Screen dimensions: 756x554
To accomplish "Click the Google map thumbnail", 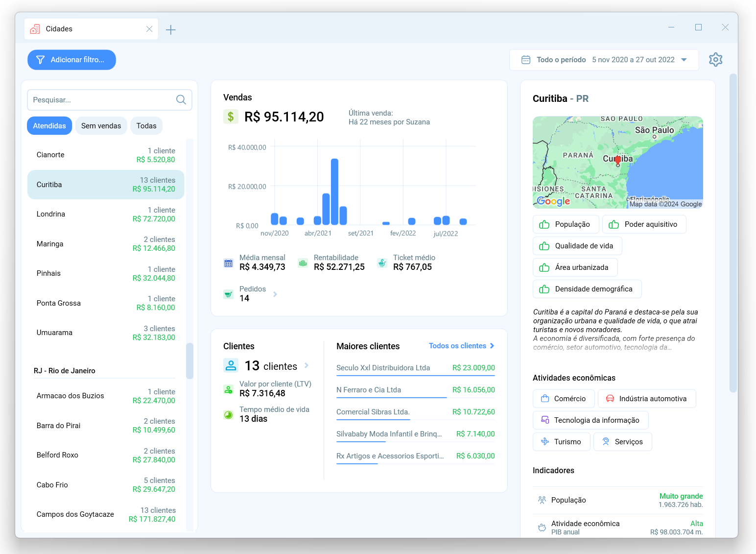I will click(x=618, y=163).
